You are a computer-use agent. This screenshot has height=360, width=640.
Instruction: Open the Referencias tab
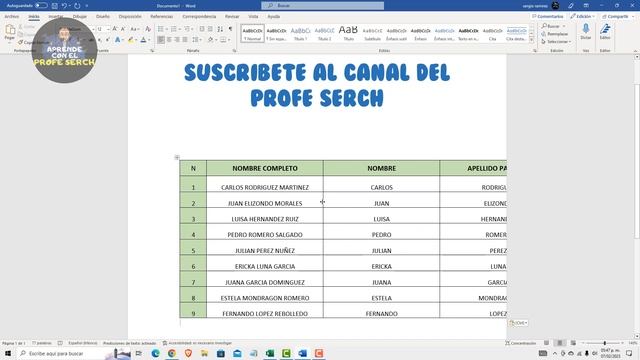(162, 16)
